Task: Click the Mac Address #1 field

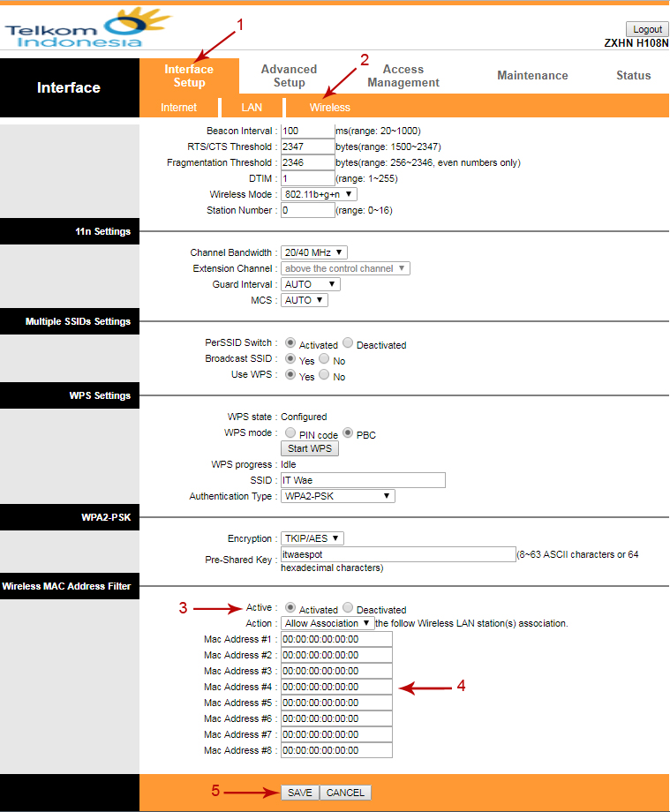Action: (x=336, y=639)
